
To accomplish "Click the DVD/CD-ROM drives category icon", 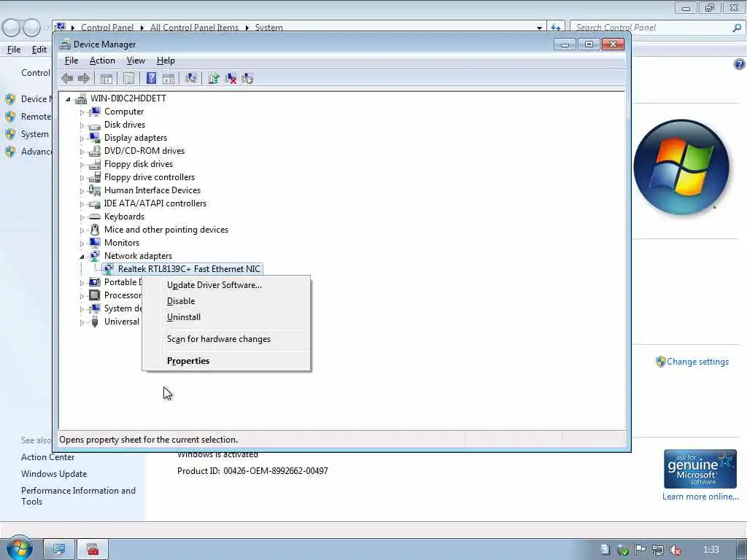I will tap(95, 151).
